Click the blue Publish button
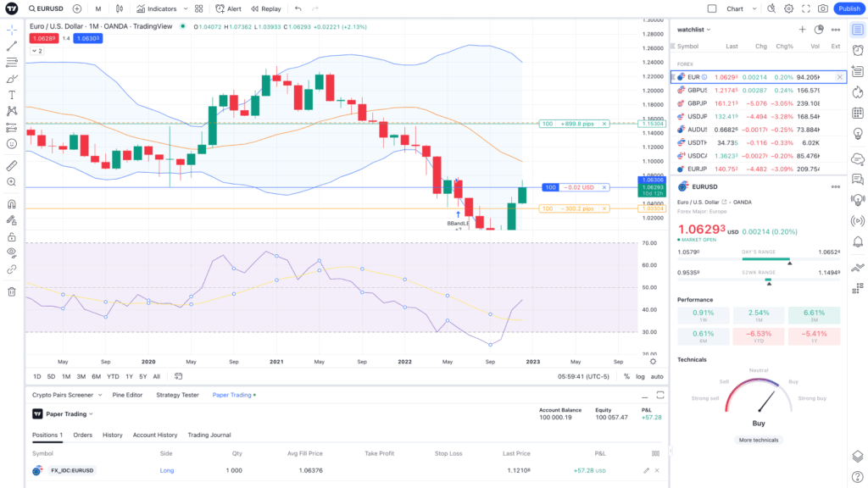 pyautogui.click(x=849, y=8)
